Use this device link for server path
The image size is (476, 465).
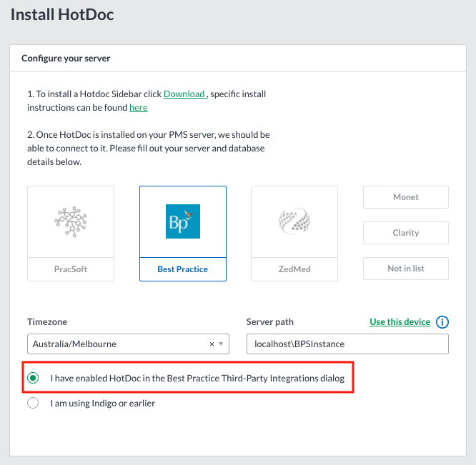pyautogui.click(x=400, y=322)
